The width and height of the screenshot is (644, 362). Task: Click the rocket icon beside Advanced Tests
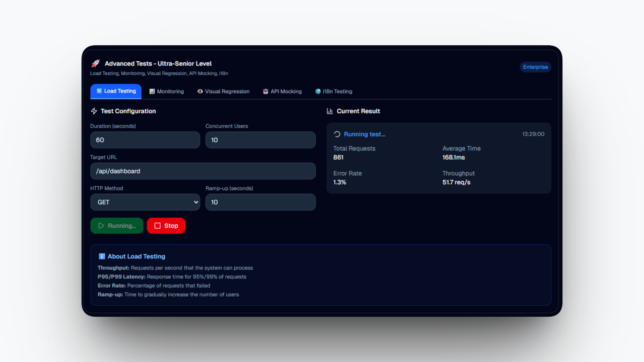pyautogui.click(x=96, y=63)
